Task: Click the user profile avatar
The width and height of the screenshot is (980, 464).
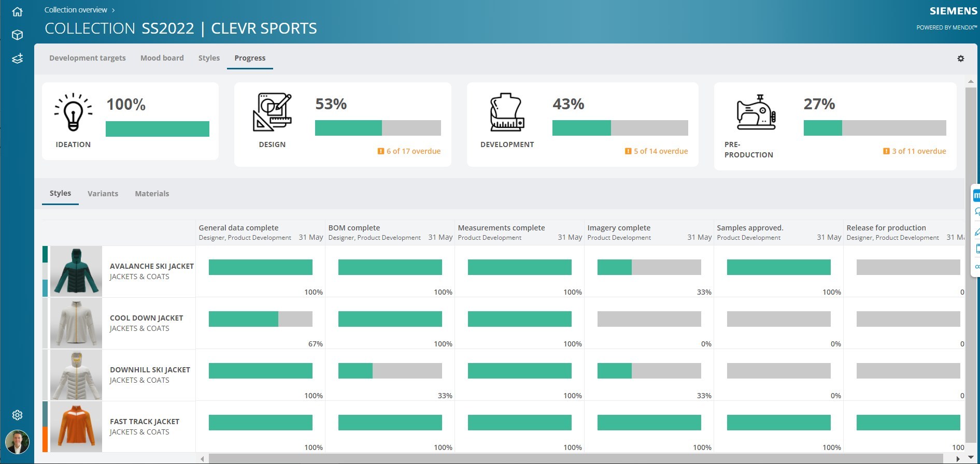Action: pos(17,442)
